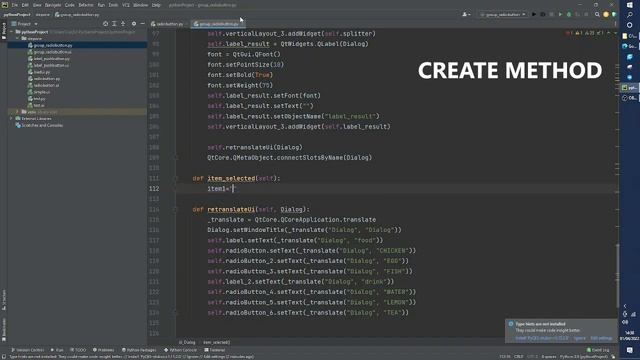Collapse the pythonProject root folder

[x=12, y=32]
